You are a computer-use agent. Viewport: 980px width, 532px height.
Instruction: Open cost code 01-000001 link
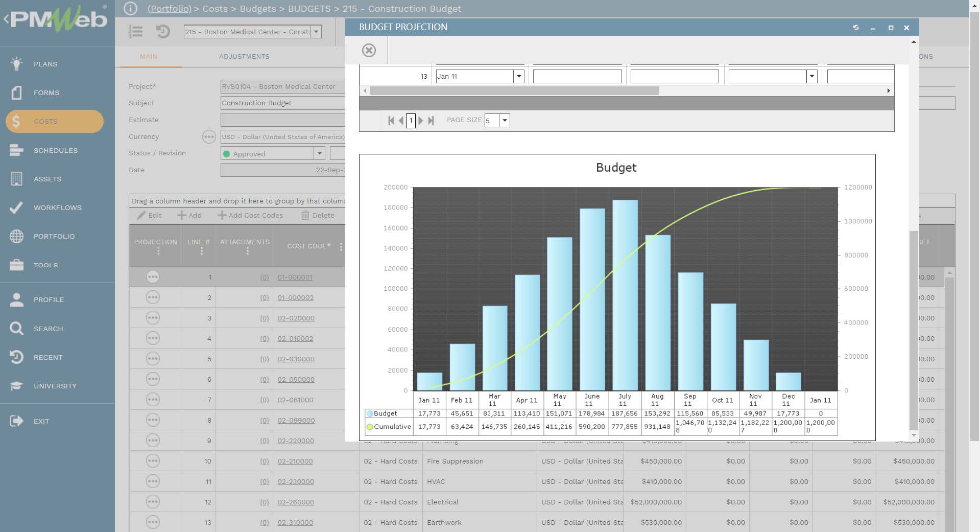tap(295, 277)
